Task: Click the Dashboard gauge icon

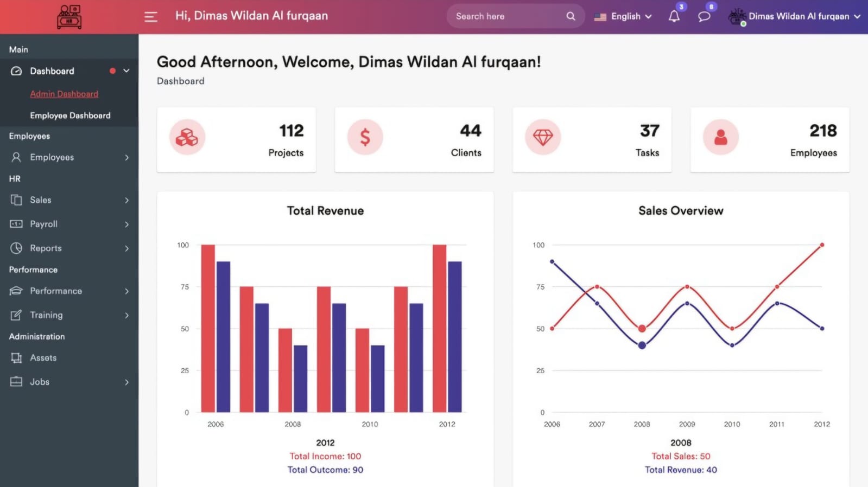Action: click(16, 71)
